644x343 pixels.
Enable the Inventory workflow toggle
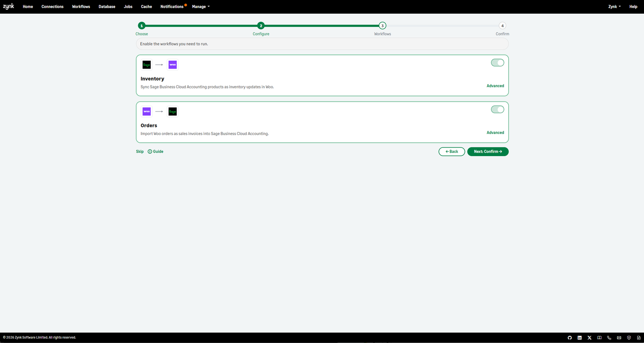(x=497, y=62)
